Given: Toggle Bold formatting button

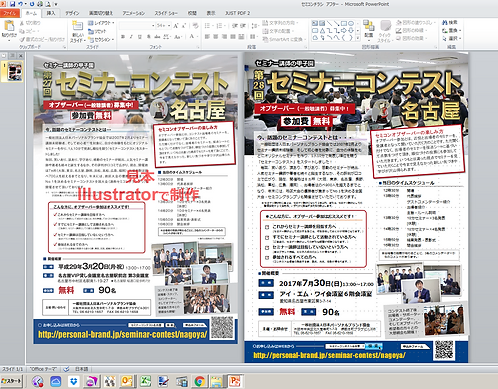Looking at the screenshot, I should coord(123,37).
